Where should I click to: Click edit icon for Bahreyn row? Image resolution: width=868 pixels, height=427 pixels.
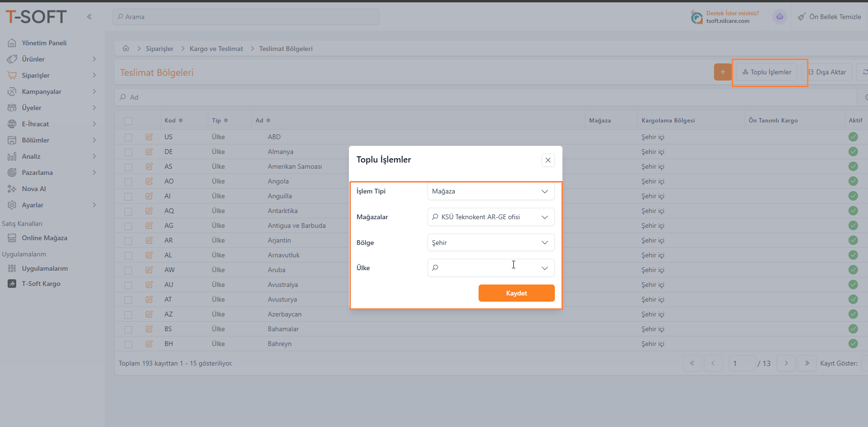tap(149, 344)
